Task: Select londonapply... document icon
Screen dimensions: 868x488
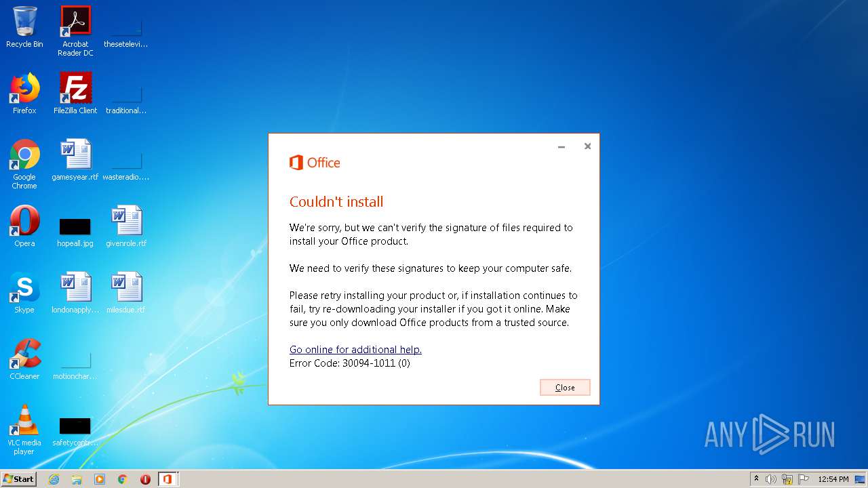Action: (x=75, y=293)
